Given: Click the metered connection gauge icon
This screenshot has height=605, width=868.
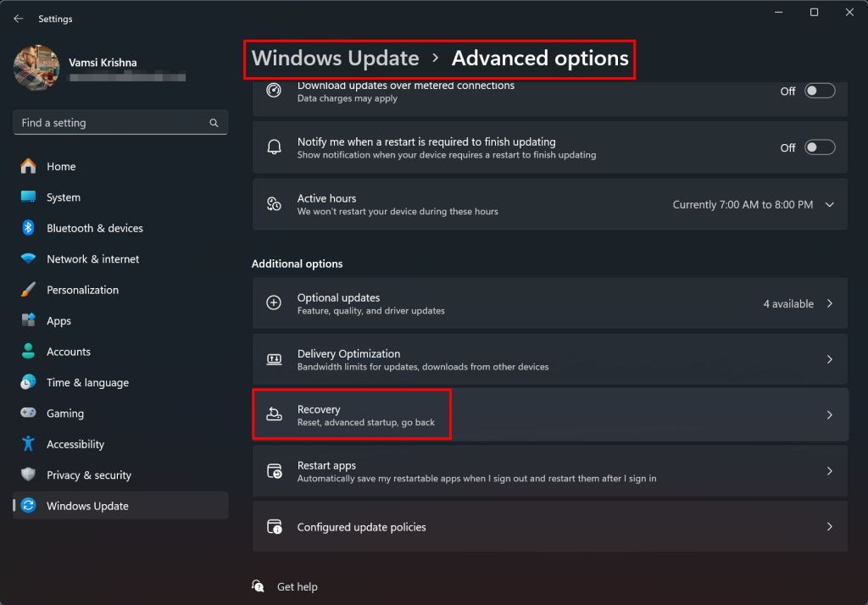Looking at the screenshot, I should 274,90.
